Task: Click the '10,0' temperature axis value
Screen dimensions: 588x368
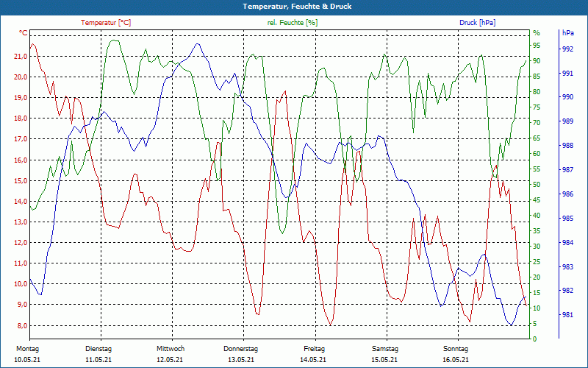Action: click(x=21, y=284)
